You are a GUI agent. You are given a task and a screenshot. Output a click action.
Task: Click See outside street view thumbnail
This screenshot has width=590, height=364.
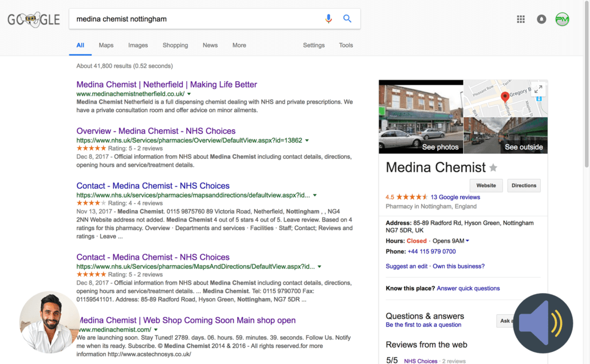[506, 136]
